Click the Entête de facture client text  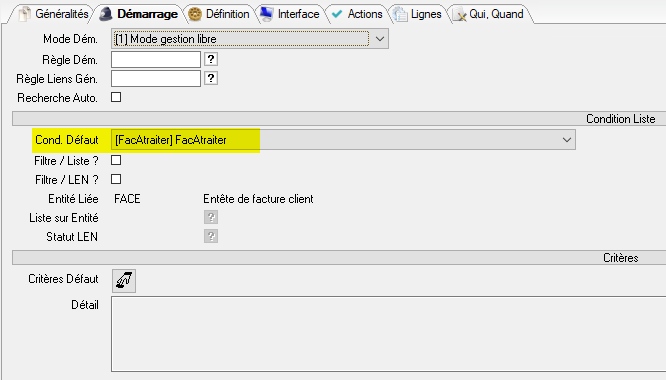(x=258, y=199)
